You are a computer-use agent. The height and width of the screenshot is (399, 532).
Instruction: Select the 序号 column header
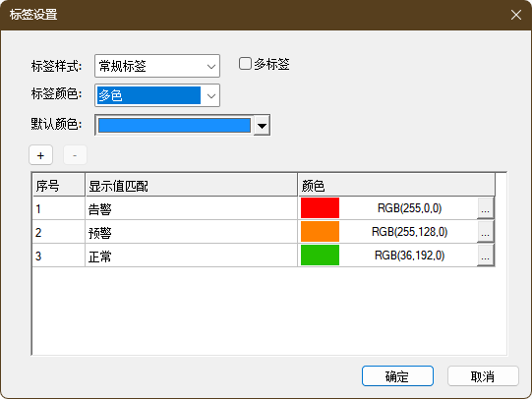pyautogui.click(x=59, y=186)
